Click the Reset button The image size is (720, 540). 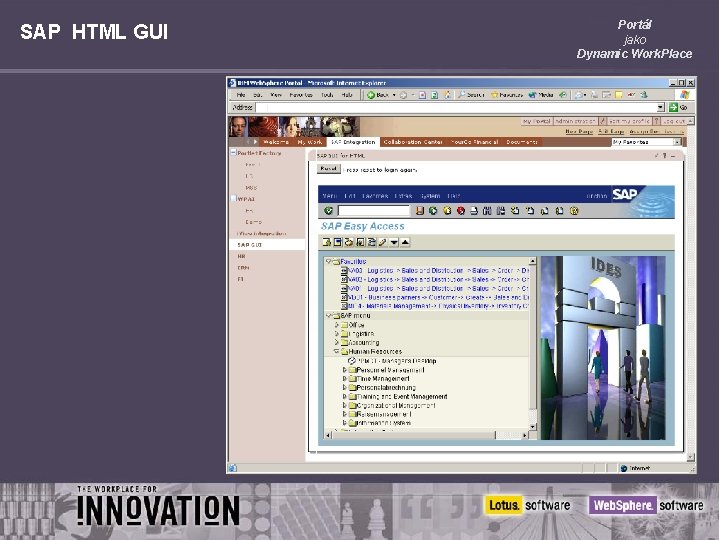329,169
